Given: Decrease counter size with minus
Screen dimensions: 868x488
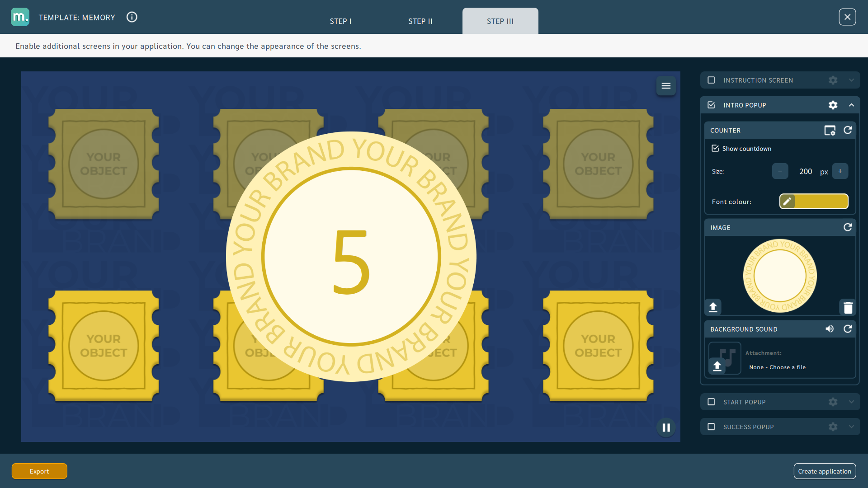Looking at the screenshot, I should click(780, 171).
